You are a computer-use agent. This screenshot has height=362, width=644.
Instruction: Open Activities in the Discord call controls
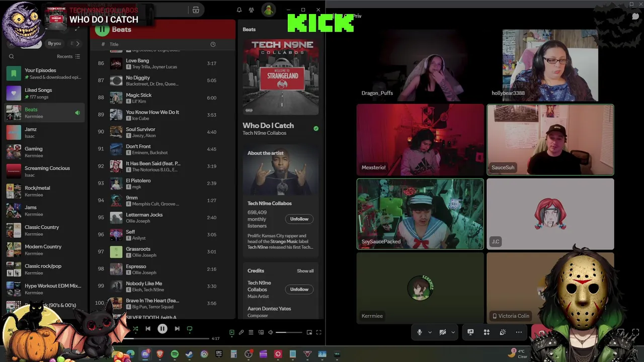(x=487, y=332)
